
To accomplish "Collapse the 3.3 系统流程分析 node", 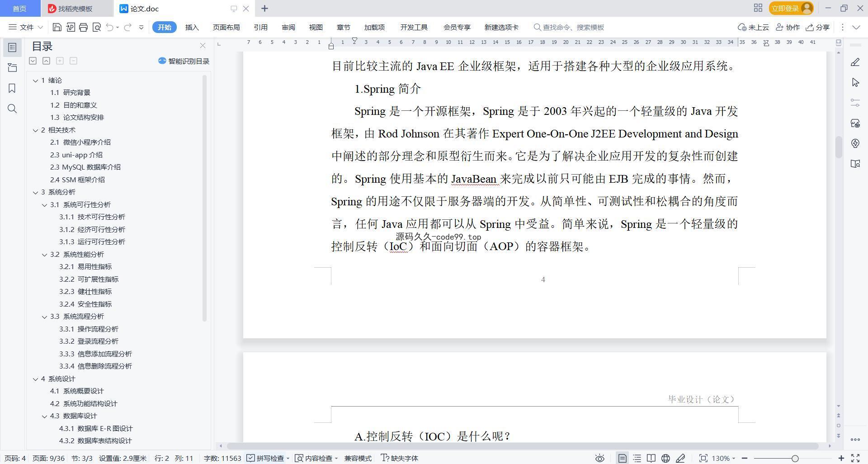I will click(x=44, y=317).
